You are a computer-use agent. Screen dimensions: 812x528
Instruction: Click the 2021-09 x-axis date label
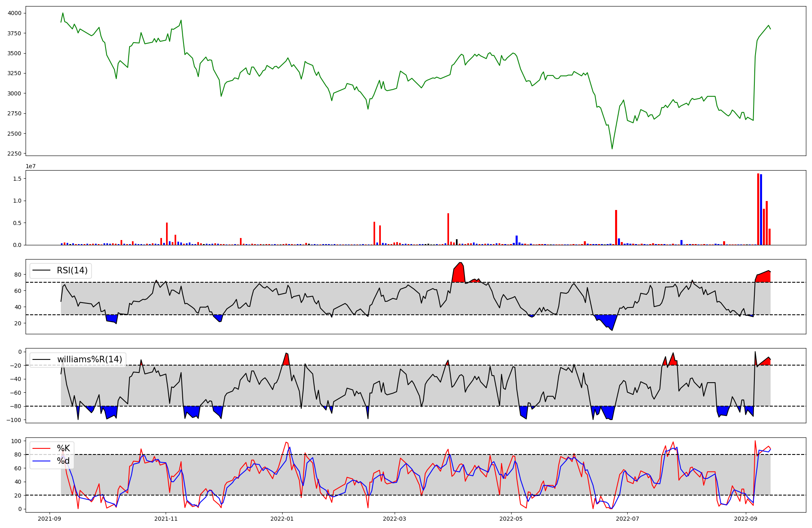50,519
